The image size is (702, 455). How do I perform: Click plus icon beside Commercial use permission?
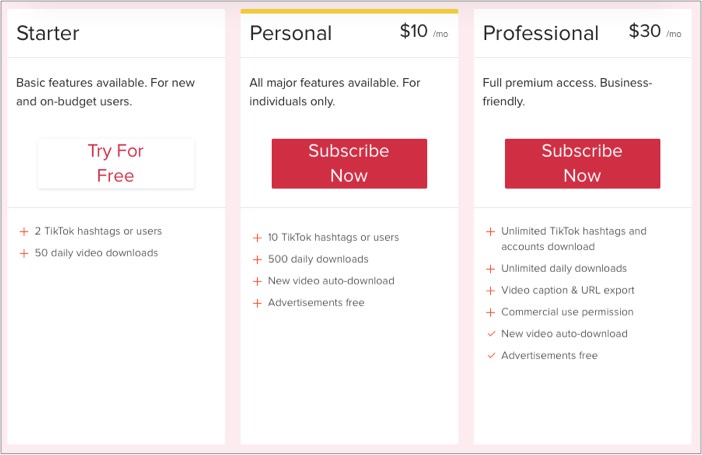491,312
